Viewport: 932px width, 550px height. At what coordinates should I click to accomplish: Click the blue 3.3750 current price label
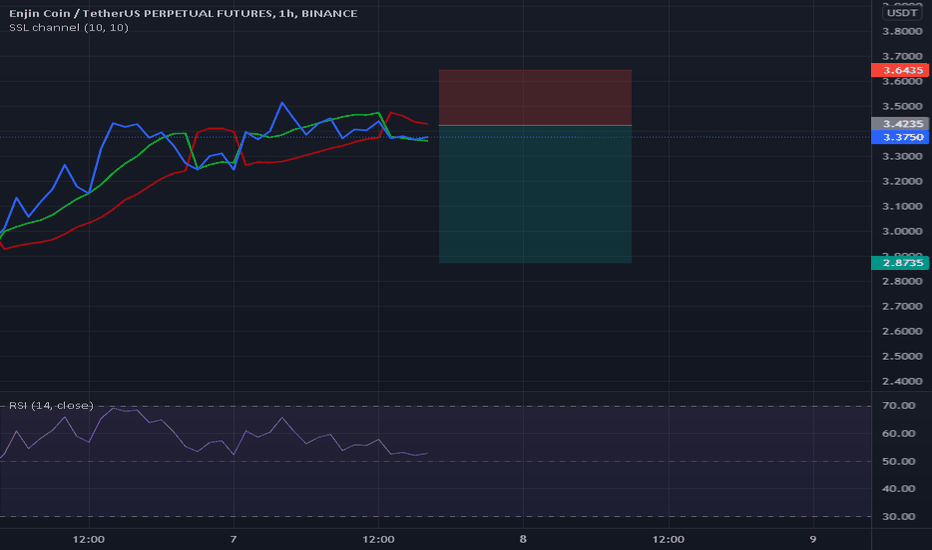coord(900,137)
